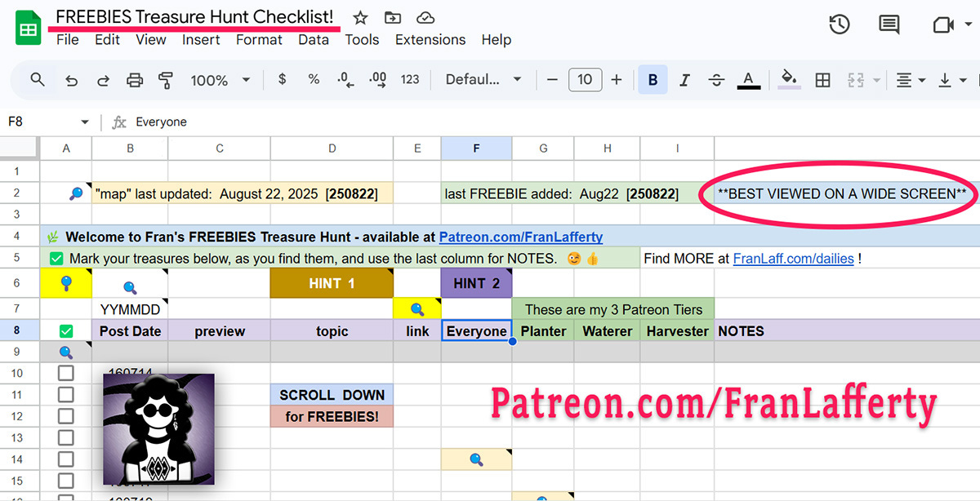The height and width of the screenshot is (501, 980).
Task: Star the FREEBIES Treasure Hunt document
Action: click(360, 17)
